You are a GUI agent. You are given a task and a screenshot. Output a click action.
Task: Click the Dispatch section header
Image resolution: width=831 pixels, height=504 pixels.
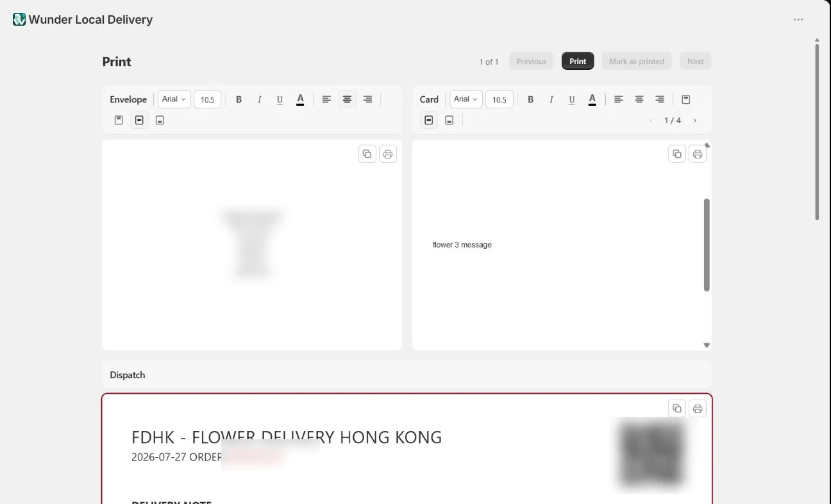pyautogui.click(x=407, y=375)
